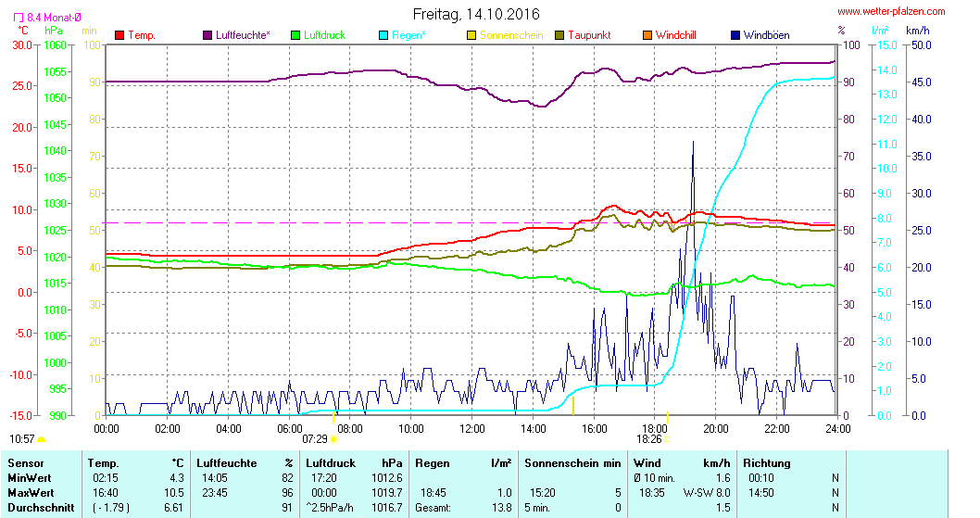Click the ( - 1.79 ) deviation value
The image size is (980, 518).
point(111,508)
